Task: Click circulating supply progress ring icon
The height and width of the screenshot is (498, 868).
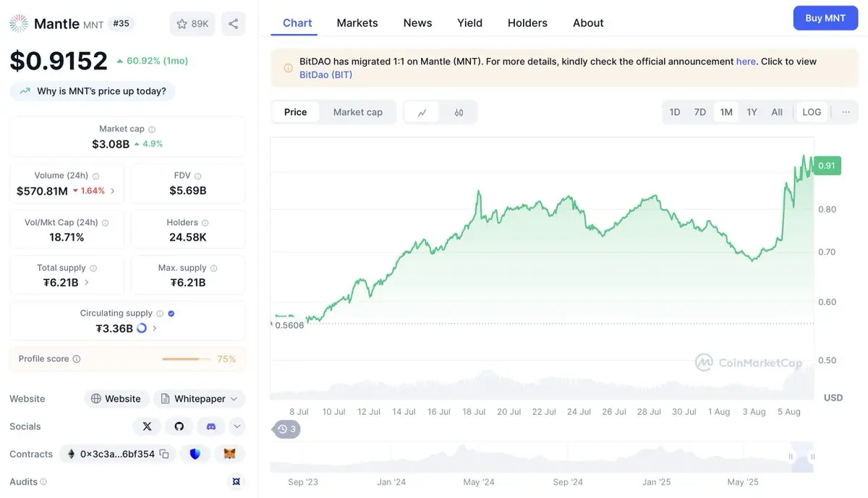Action: pyautogui.click(x=142, y=328)
